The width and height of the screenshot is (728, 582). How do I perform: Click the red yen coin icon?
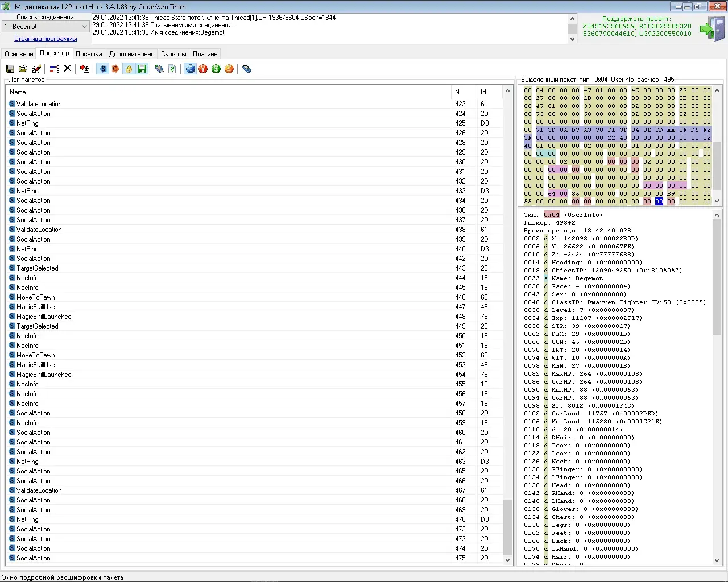[x=203, y=69]
